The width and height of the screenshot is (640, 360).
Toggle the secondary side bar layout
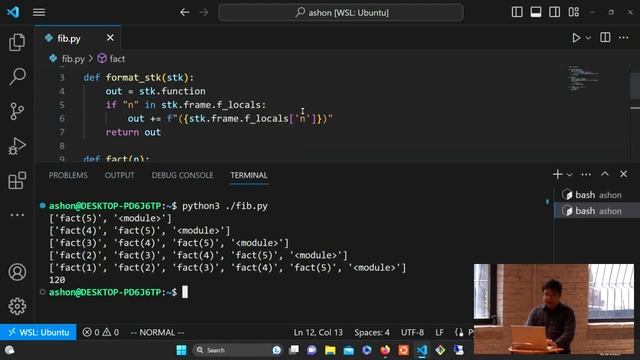(x=554, y=12)
